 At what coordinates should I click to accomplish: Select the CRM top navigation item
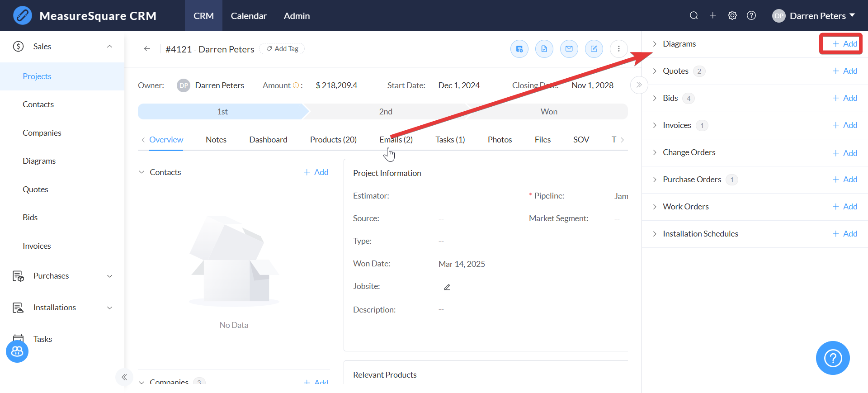(203, 16)
